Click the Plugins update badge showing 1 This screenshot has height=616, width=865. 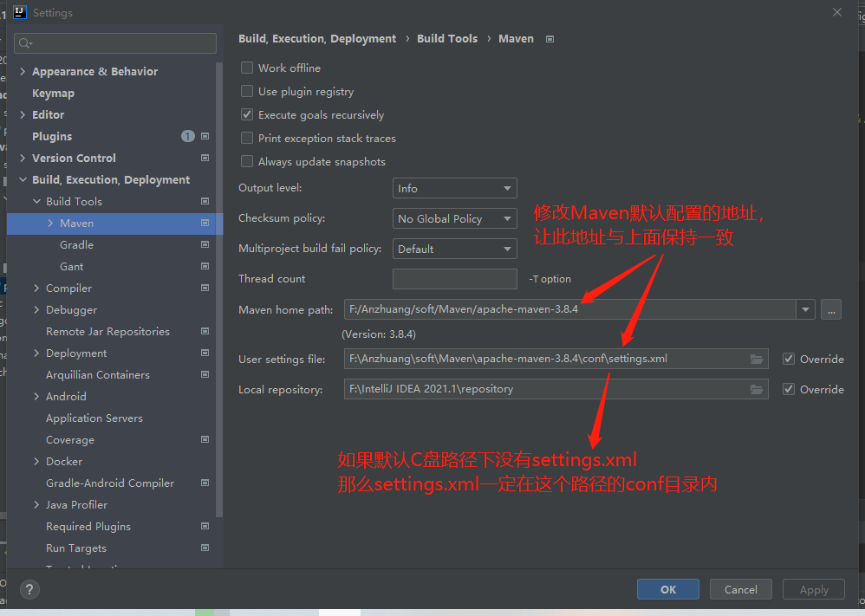click(187, 136)
